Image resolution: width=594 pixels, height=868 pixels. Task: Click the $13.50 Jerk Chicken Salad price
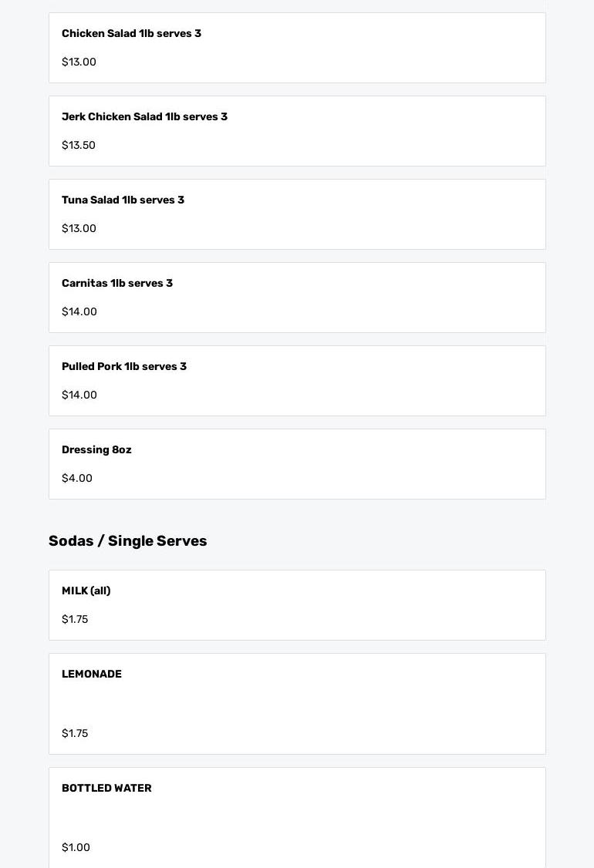pyautogui.click(x=79, y=146)
